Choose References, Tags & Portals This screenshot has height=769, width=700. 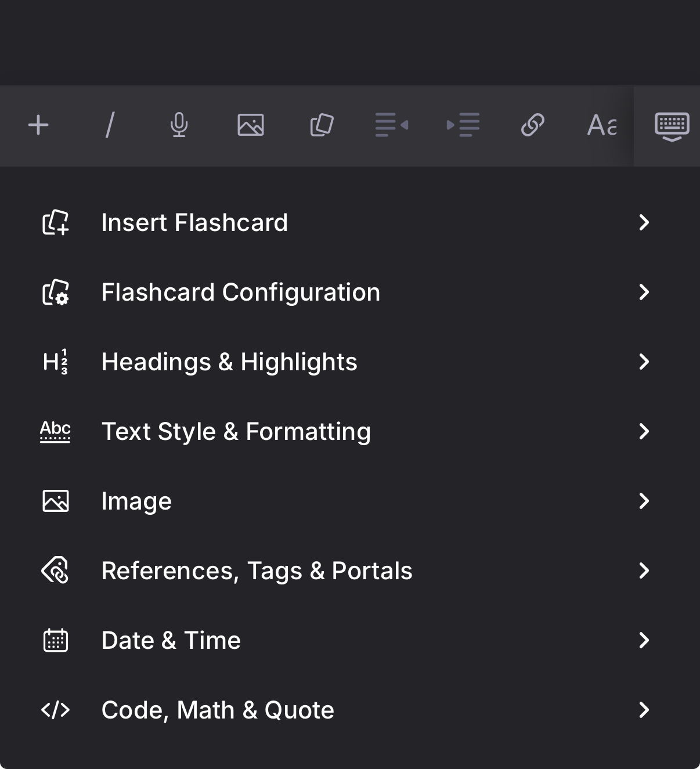(257, 571)
